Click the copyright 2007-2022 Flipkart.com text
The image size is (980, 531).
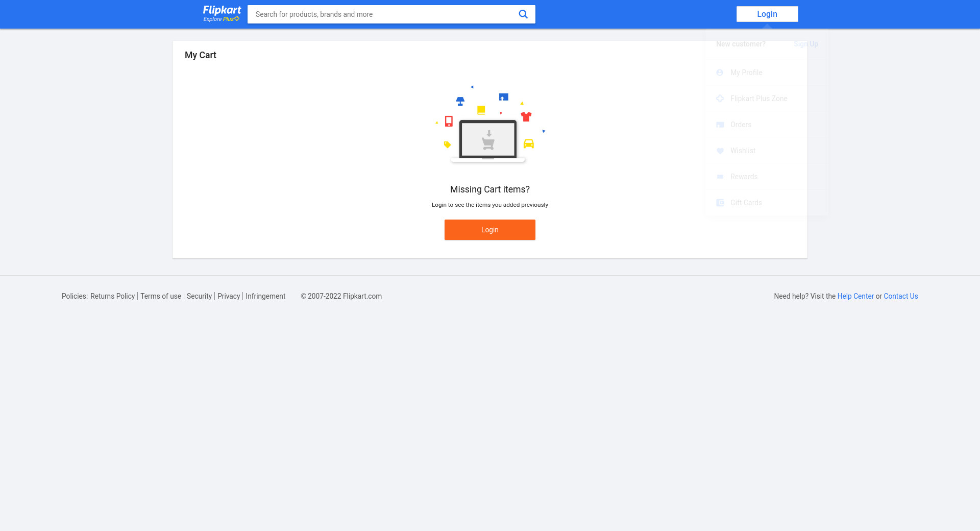[341, 296]
